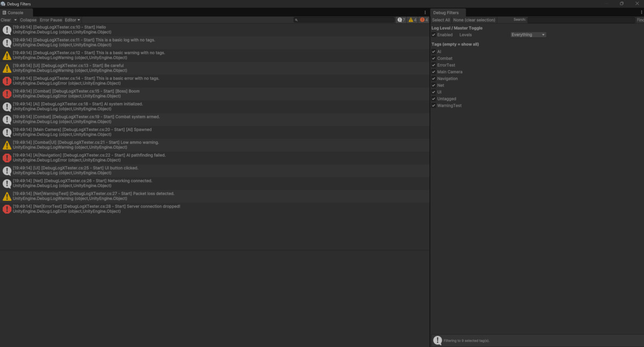644x347 pixels.
Task: Uncheck the Combat tag filter
Action: [x=434, y=58]
